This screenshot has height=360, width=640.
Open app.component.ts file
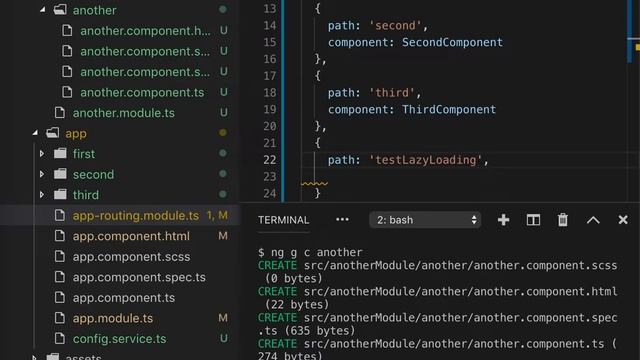(124, 298)
